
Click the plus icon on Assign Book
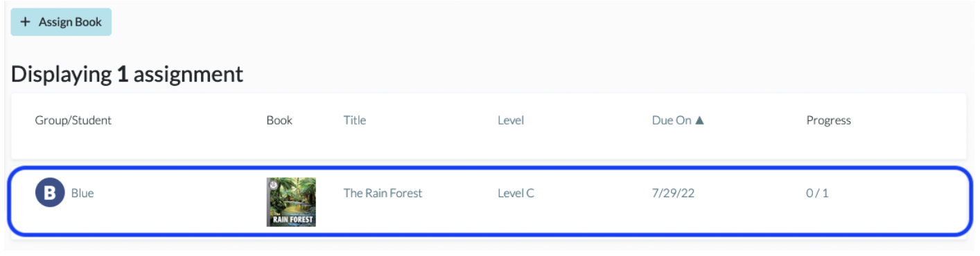click(x=26, y=22)
